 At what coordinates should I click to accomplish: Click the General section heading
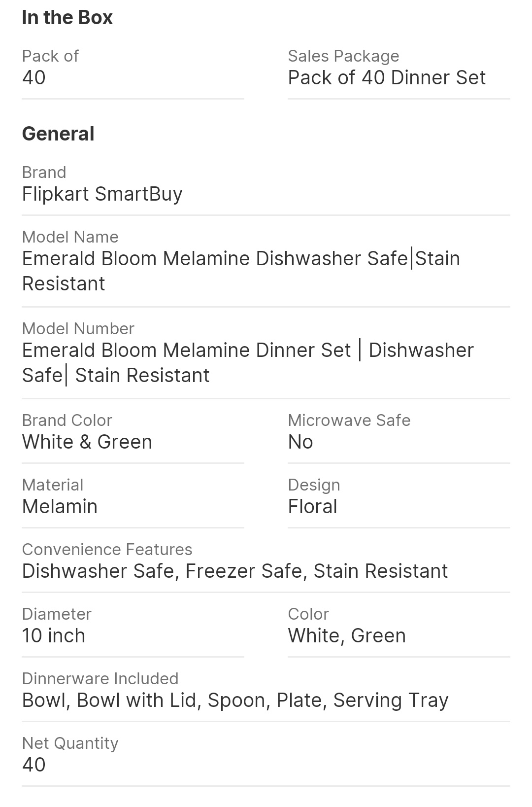coord(58,134)
